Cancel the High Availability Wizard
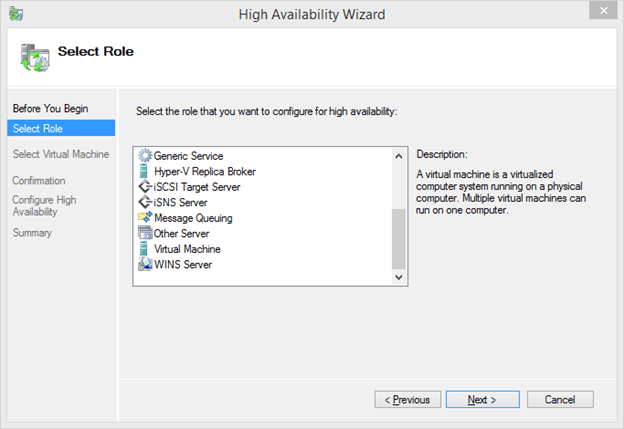 pyautogui.click(x=560, y=400)
